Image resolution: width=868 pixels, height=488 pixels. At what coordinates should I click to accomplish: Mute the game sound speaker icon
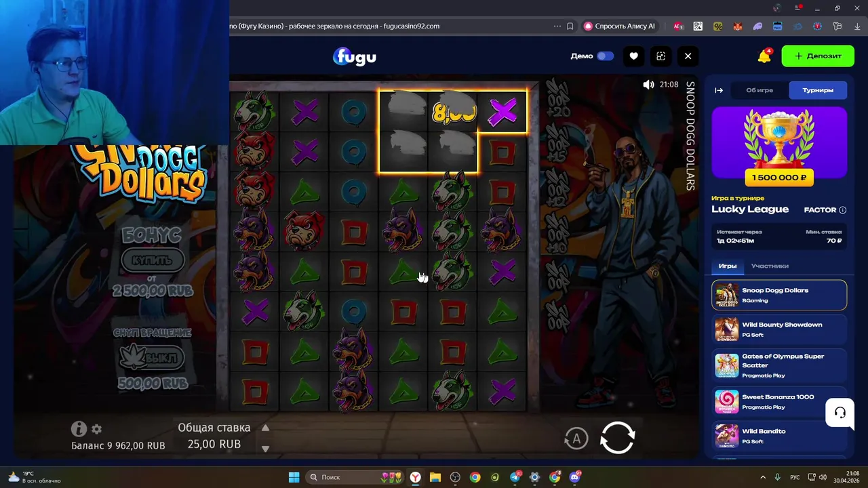coord(648,85)
